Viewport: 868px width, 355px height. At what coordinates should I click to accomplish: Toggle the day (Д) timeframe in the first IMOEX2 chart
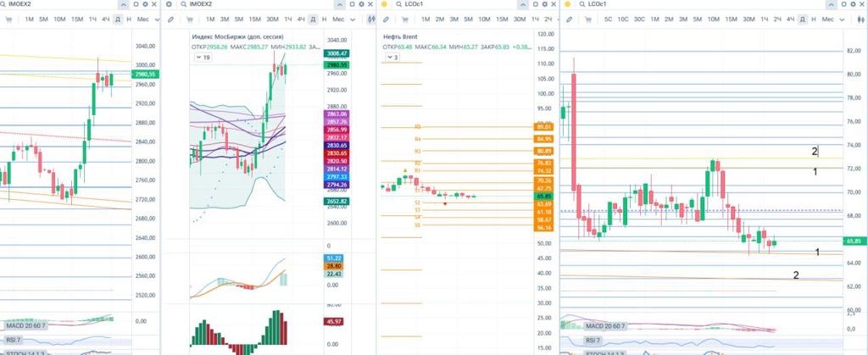pyautogui.click(x=117, y=19)
